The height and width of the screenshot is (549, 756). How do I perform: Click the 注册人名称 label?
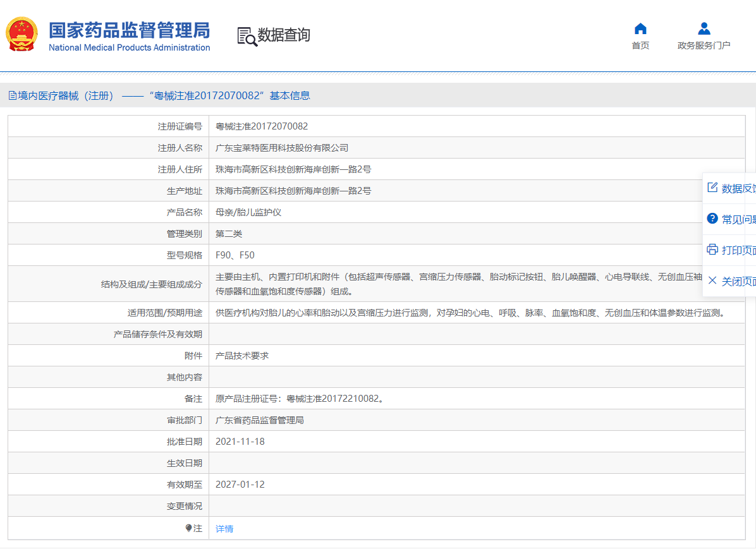[x=180, y=148]
